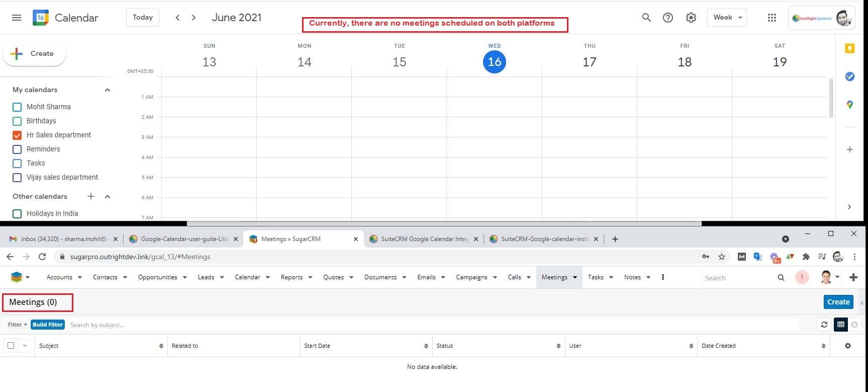Open browser extensions puzzle icon
This screenshot has width=868, height=392.
806,257
